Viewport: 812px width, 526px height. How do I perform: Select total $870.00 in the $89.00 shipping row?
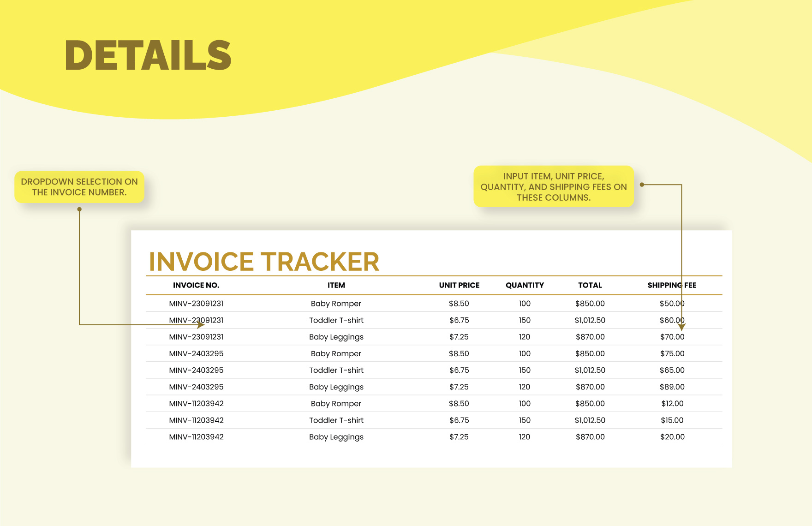point(590,387)
